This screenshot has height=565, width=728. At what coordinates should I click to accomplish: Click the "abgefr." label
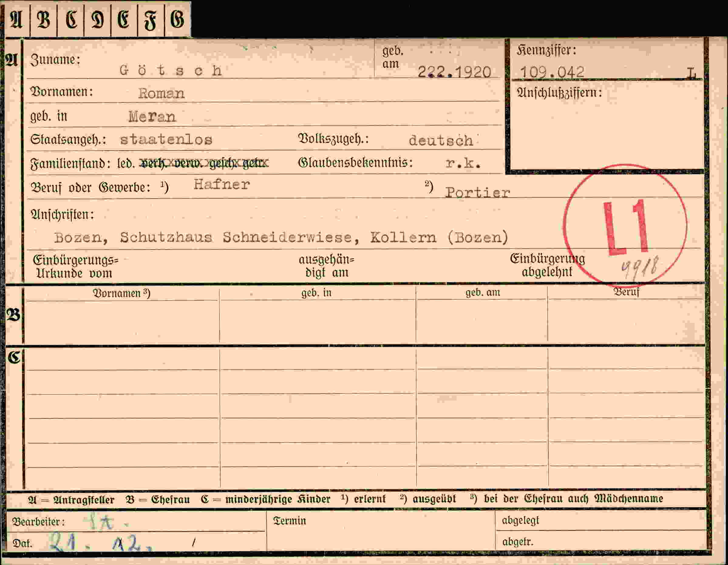click(518, 542)
